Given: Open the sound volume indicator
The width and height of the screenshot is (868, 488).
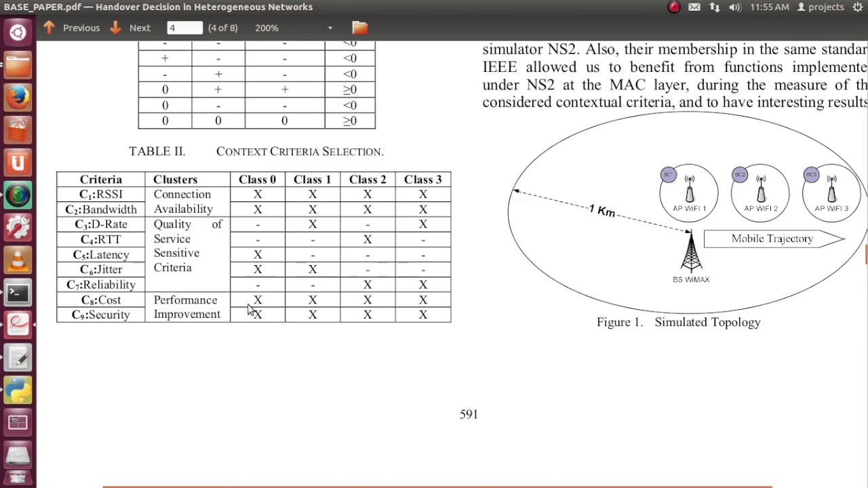Looking at the screenshot, I should pyautogui.click(x=735, y=7).
